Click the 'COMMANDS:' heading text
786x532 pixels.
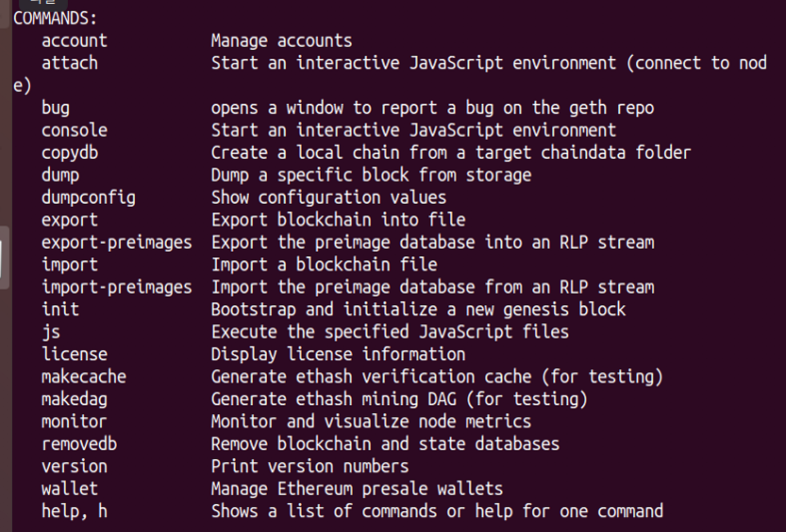55,18
